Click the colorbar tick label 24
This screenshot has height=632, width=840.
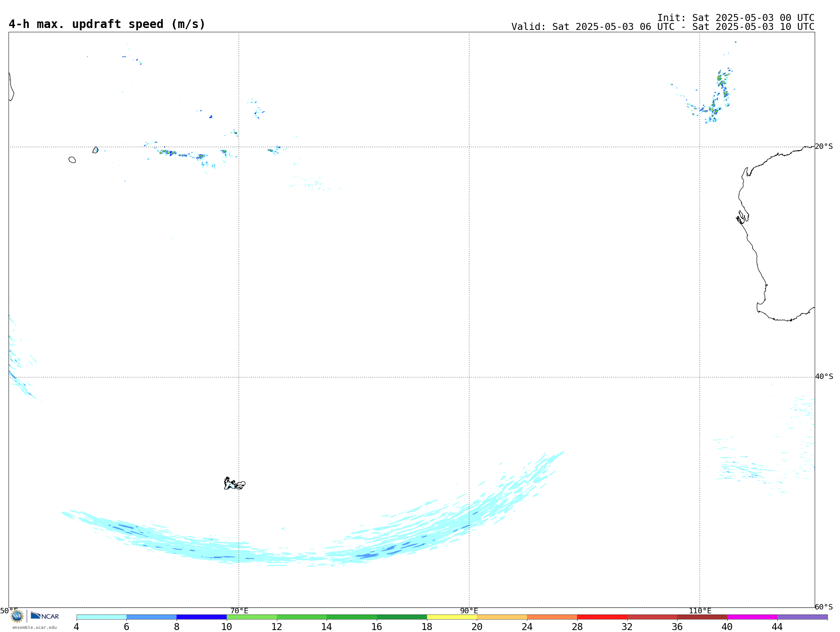click(527, 627)
